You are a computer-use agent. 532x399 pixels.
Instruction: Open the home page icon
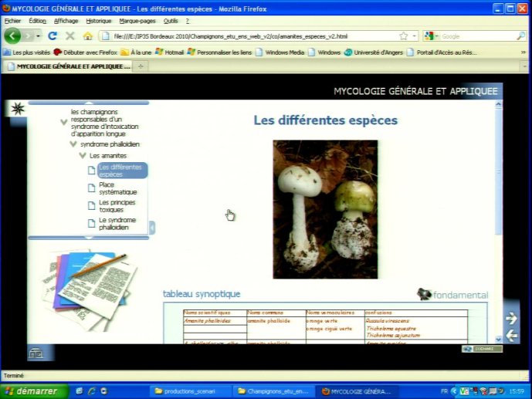pos(88,36)
